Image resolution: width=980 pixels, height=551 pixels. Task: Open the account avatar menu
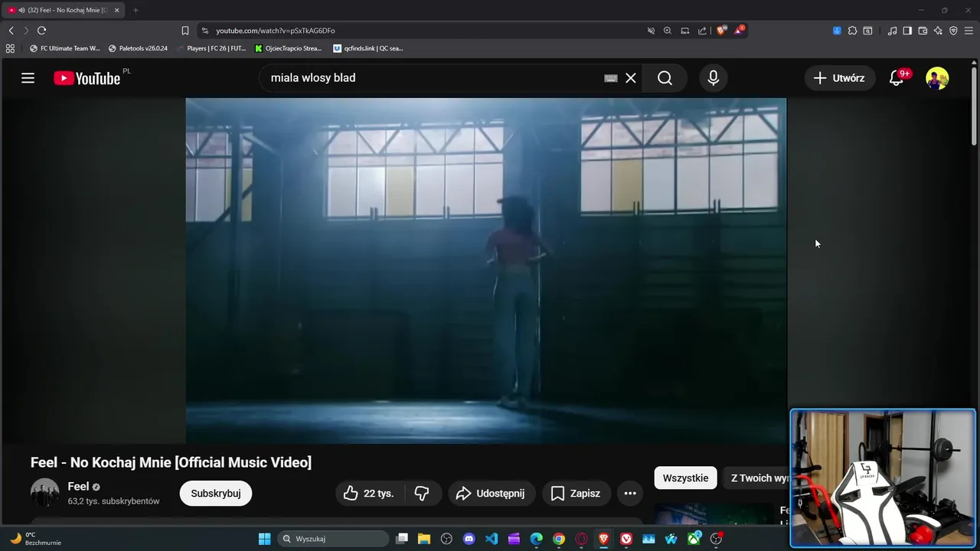click(x=937, y=78)
